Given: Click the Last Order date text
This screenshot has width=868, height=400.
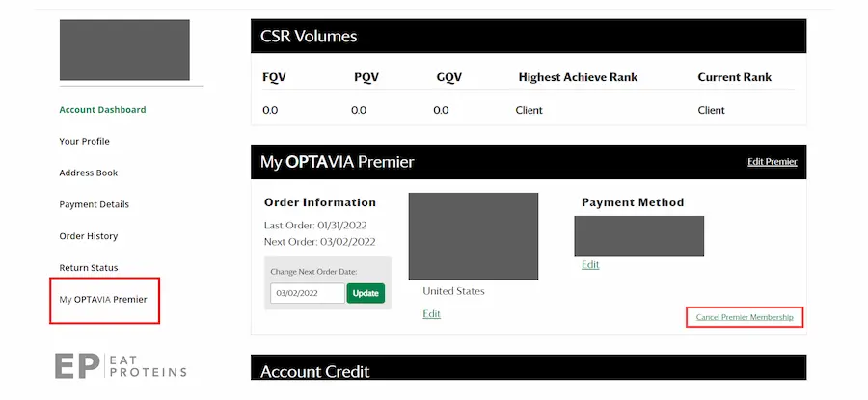Looking at the screenshot, I should [x=315, y=226].
